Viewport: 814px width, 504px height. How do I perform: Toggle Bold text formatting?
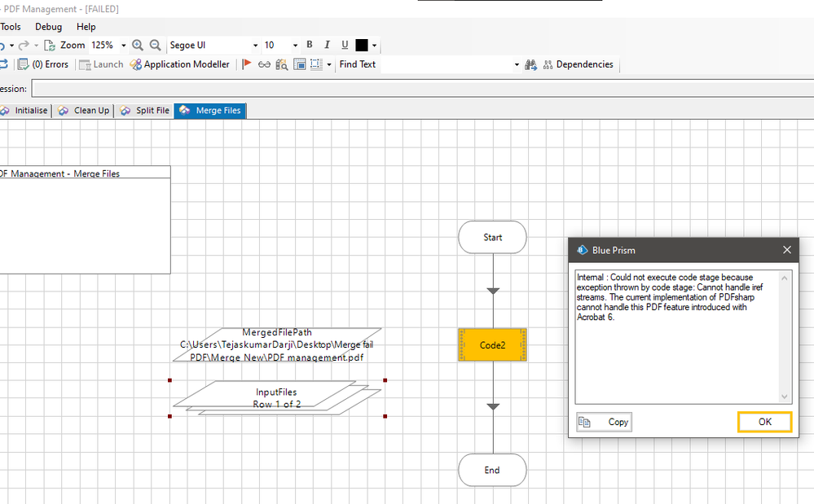click(x=310, y=45)
